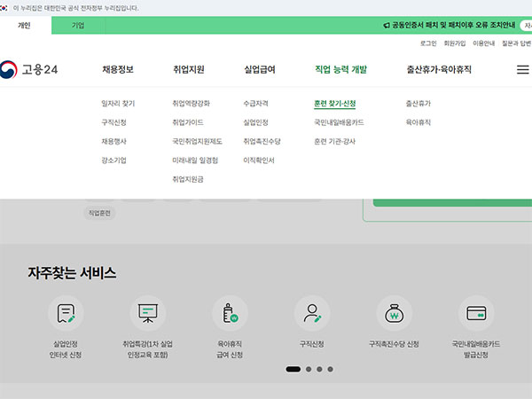Image resolution: width=532 pixels, height=399 pixels.
Task: Select 수급자격 submenu item
Action: [x=256, y=104]
